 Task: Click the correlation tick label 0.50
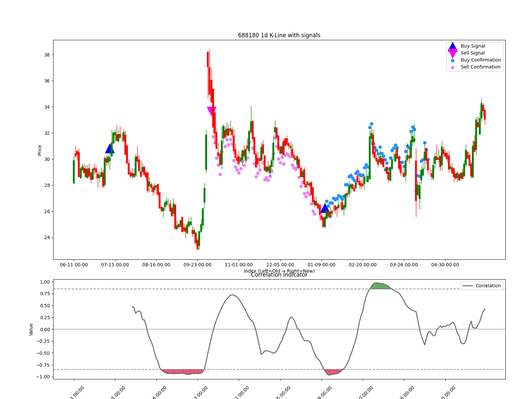click(45, 306)
